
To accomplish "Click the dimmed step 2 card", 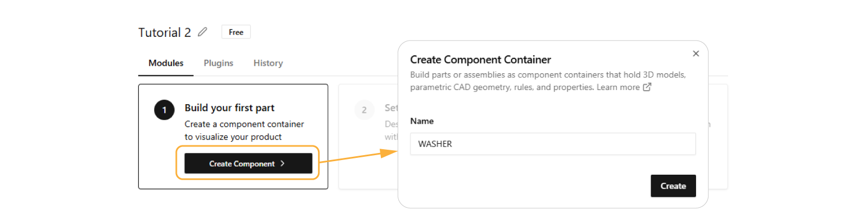I will 369,163.
